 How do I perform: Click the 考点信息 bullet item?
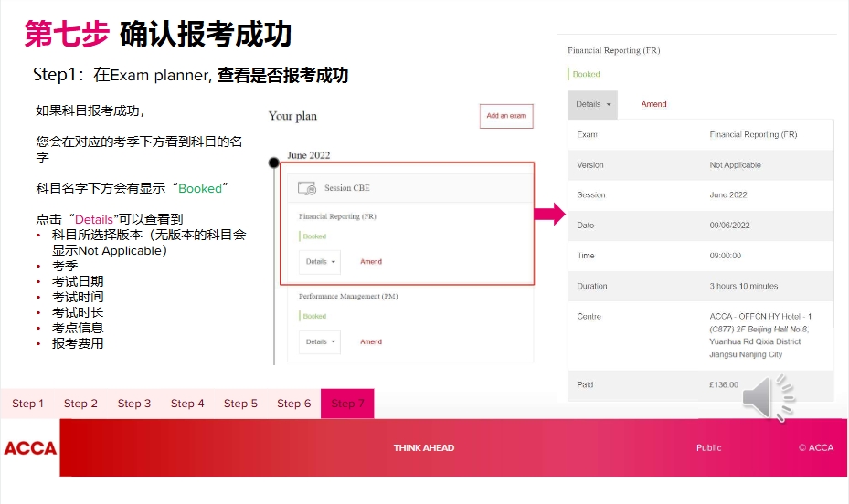point(78,328)
